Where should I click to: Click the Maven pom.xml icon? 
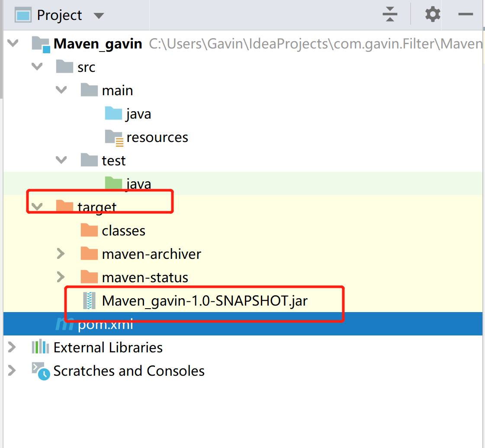coord(64,324)
